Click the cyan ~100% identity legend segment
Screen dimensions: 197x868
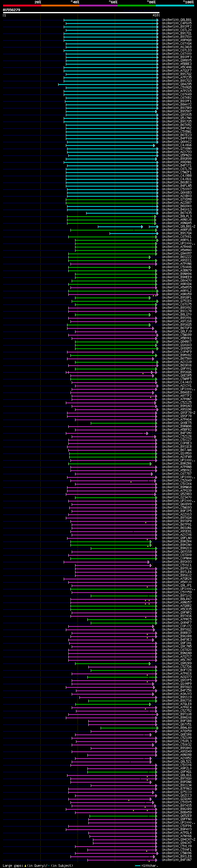[x=175, y=6]
